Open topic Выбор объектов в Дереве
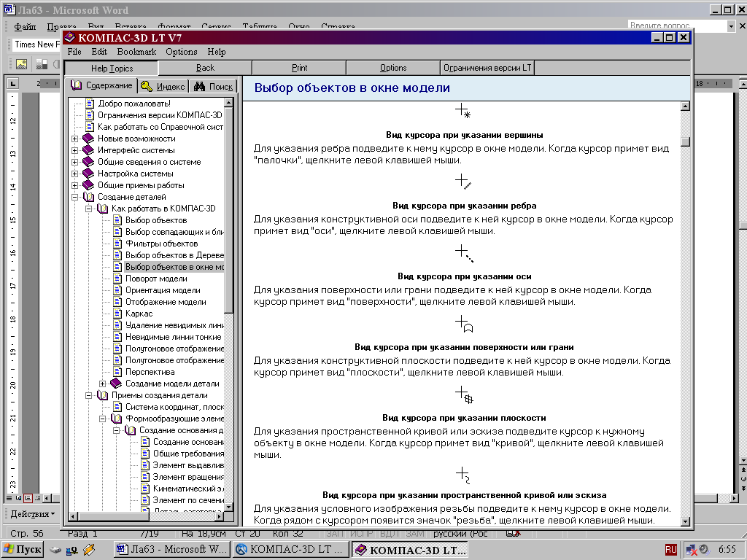The height and width of the screenshot is (560, 747). 174,255
